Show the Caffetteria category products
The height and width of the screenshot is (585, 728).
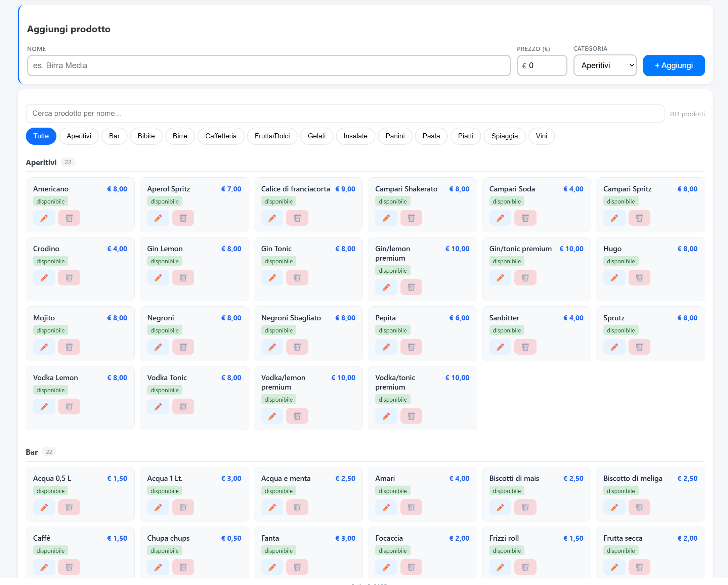coord(221,136)
